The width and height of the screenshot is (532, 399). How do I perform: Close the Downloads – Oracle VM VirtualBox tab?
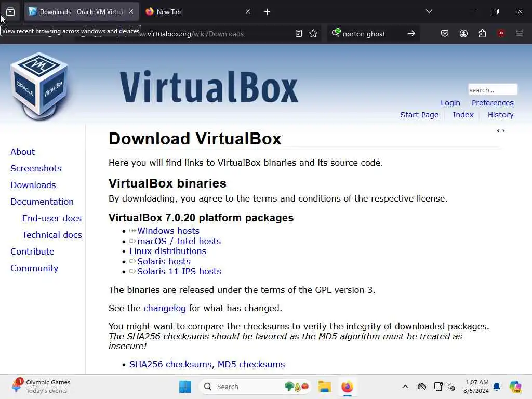(x=131, y=11)
